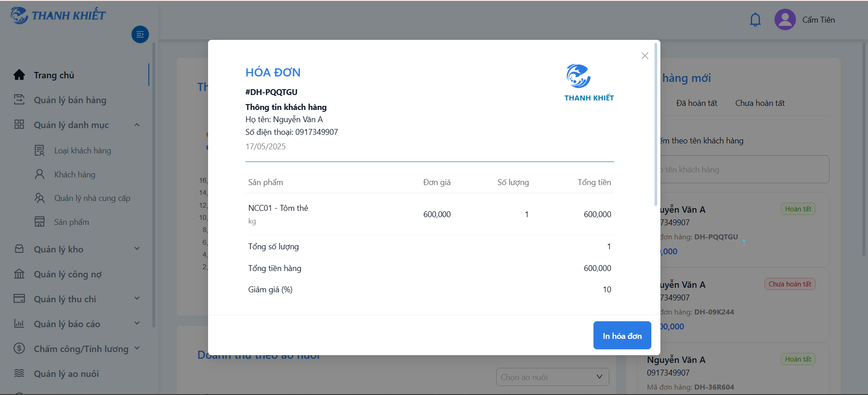Click the Quản lý thu chi card icon
Image resolution: width=868 pixels, height=395 pixels.
tap(19, 299)
